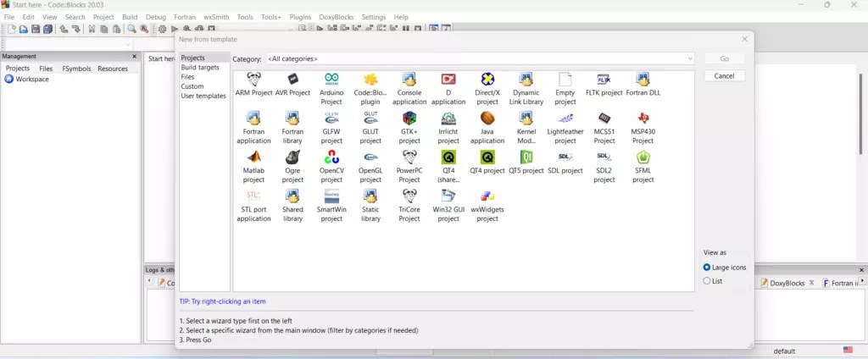This screenshot has height=359, width=868.
Task: Pick the SFML project template
Action: 643,167
